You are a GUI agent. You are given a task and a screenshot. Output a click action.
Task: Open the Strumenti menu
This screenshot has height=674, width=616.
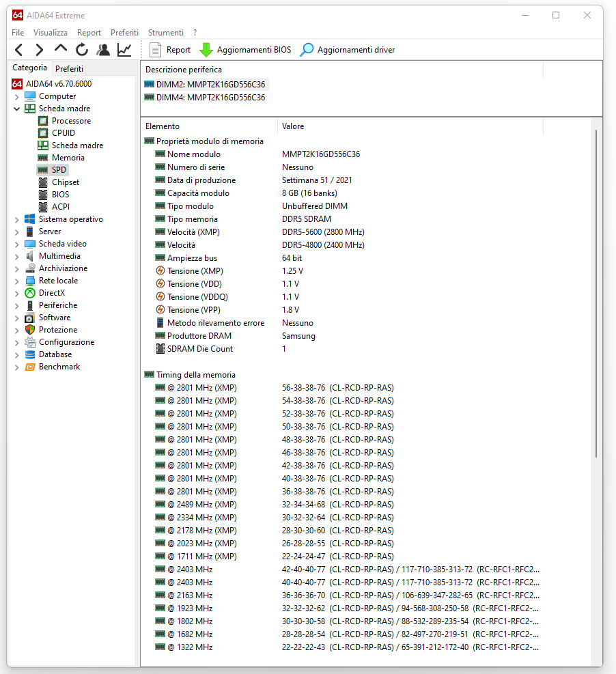(x=165, y=33)
